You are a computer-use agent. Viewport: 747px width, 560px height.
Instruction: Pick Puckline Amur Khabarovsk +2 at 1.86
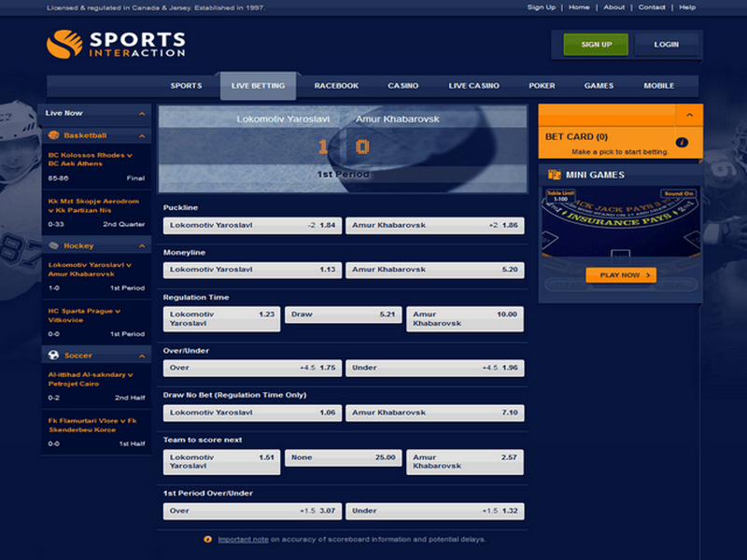435,225
